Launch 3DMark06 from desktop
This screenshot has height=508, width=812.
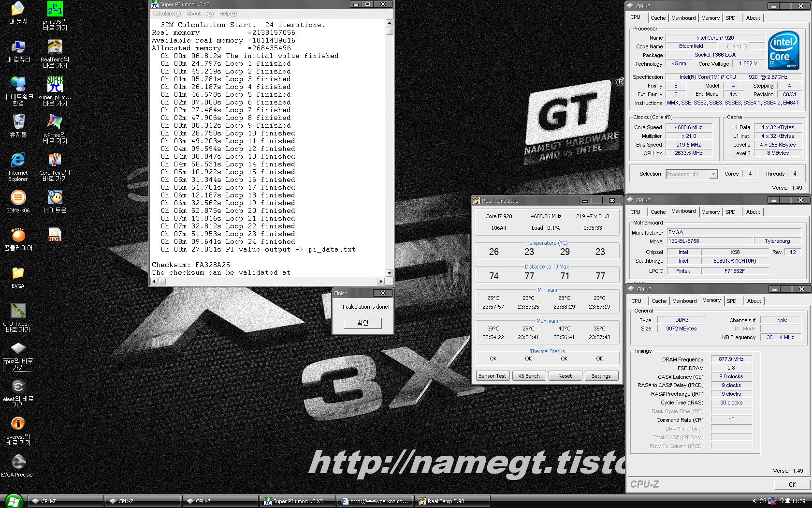(x=18, y=202)
